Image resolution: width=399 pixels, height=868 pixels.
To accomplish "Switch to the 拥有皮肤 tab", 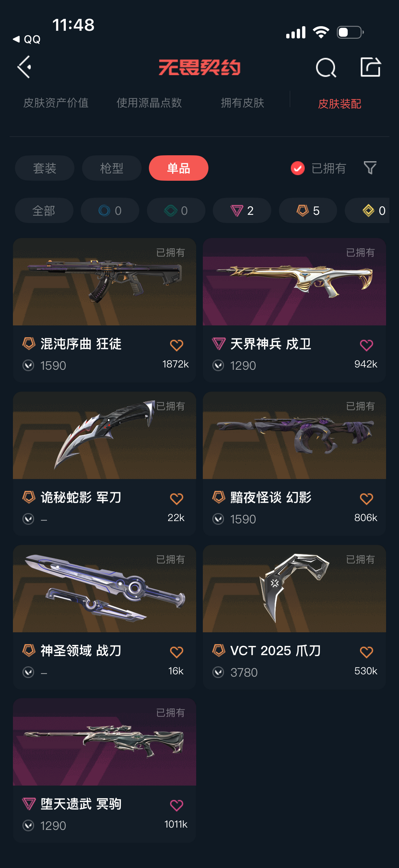I will (x=242, y=103).
